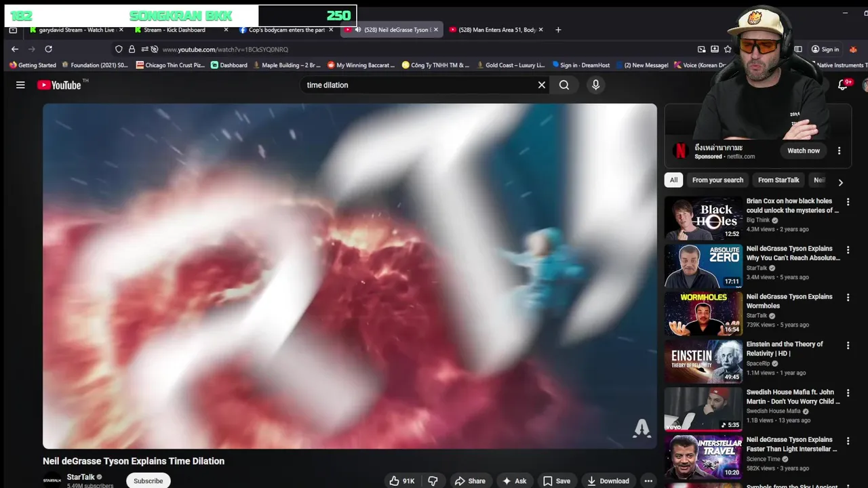Switch to garydavid Stream tab
This screenshot has height=488, width=868.
(75, 30)
